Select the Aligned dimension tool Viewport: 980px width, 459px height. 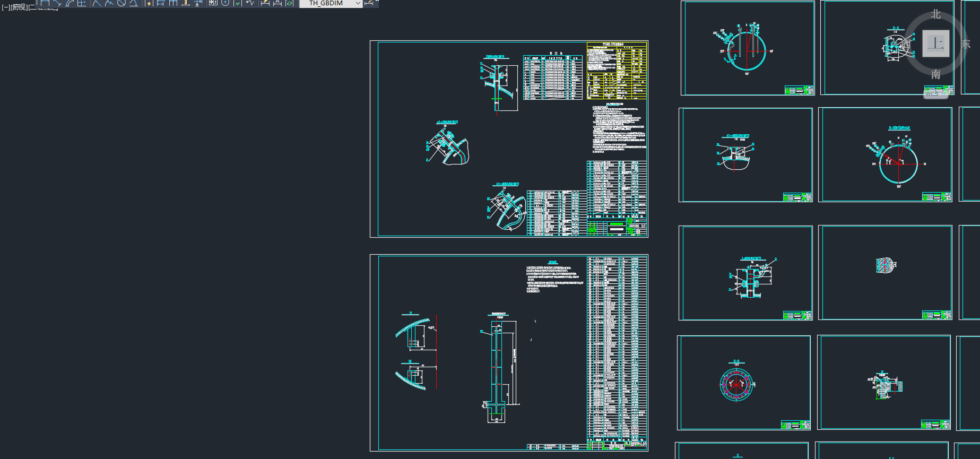[57, 3]
